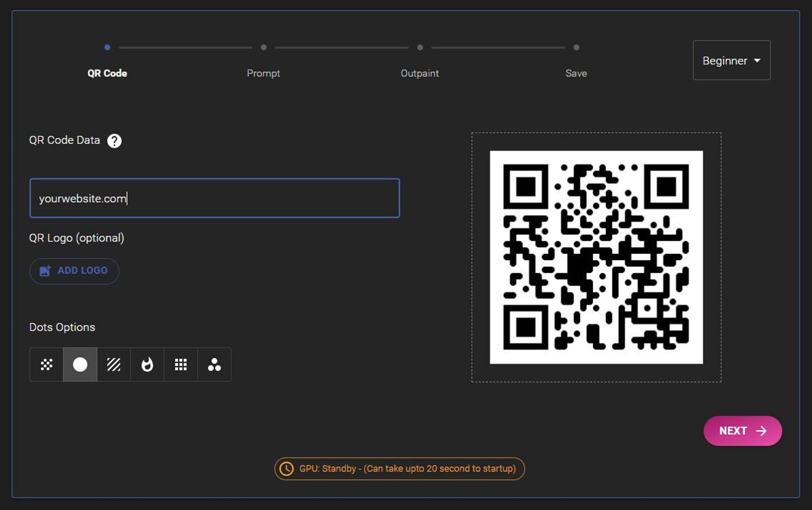This screenshot has width=812, height=510.
Task: Toggle first dot pattern style option
Action: tap(46, 364)
